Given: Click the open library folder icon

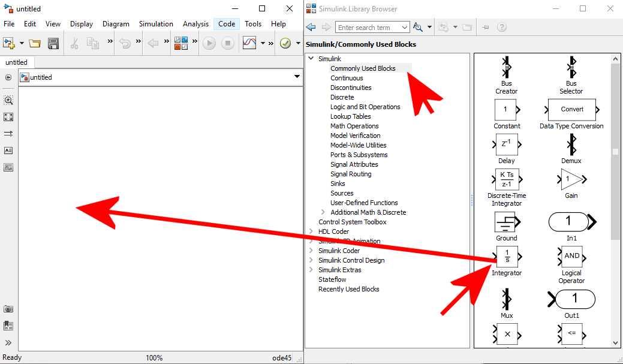Looking at the screenshot, I should pos(467,28).
